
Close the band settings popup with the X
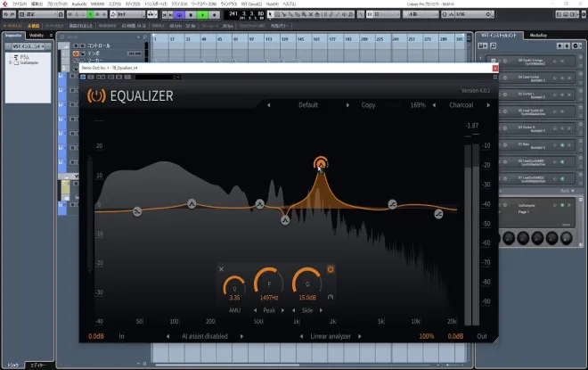point(221,269)
